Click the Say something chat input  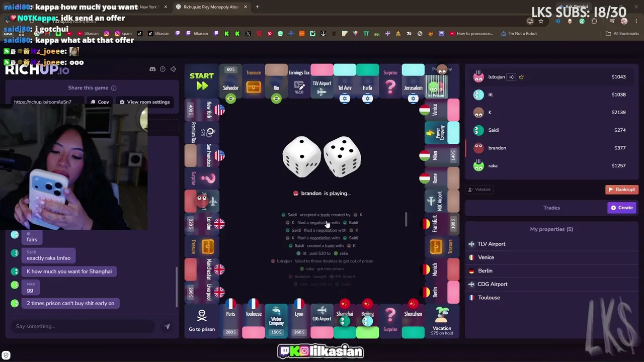pyautogui.click(x=84, y=326)
